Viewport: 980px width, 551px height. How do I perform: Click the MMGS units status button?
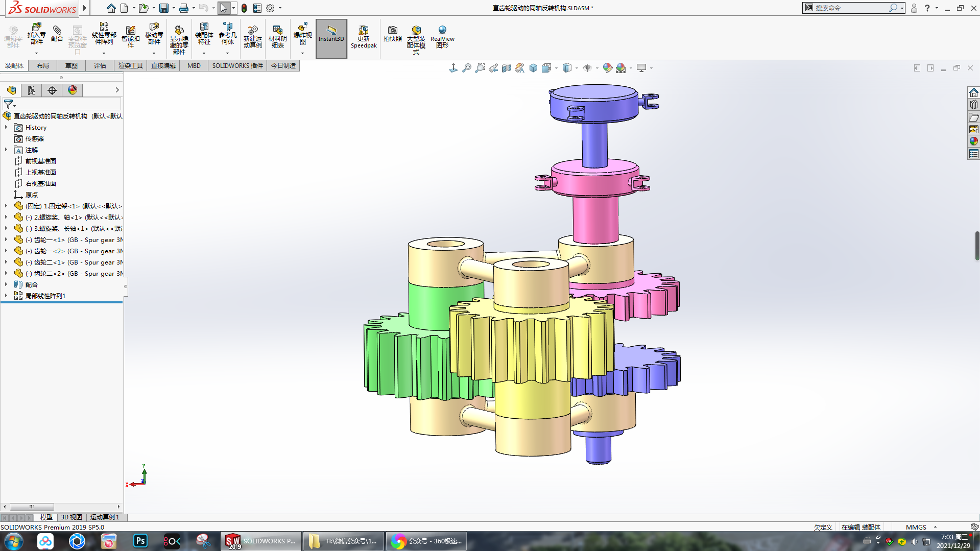click(x=916, y=527)
